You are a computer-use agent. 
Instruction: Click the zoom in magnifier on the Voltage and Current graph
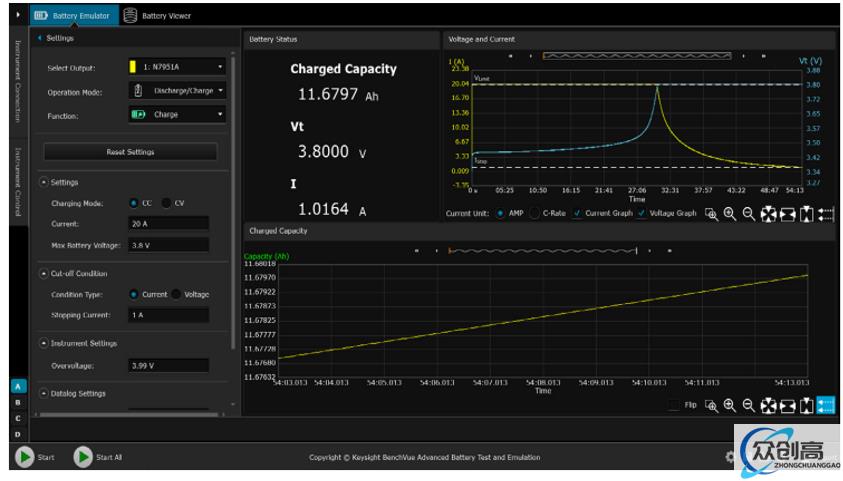point(729,214)
